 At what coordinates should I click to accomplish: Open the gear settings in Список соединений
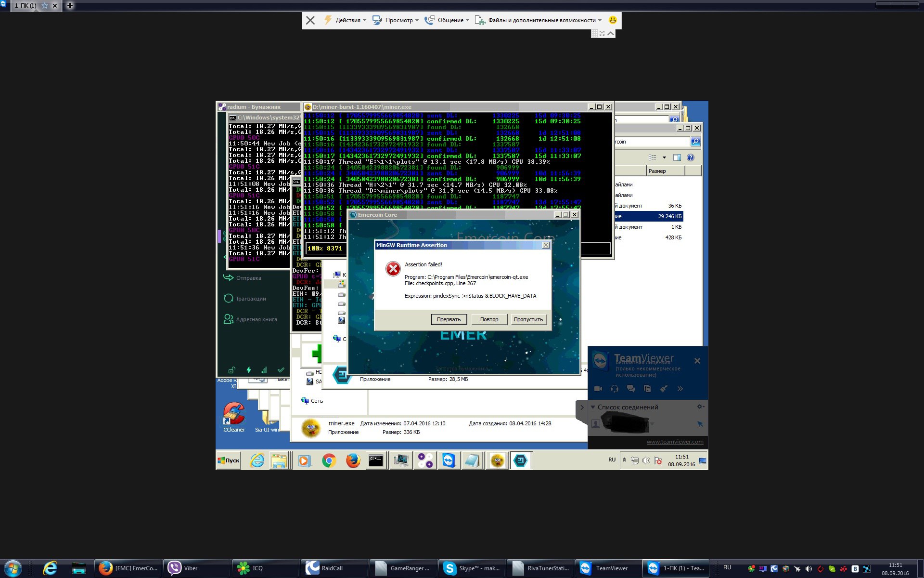[x=701, y=407]
